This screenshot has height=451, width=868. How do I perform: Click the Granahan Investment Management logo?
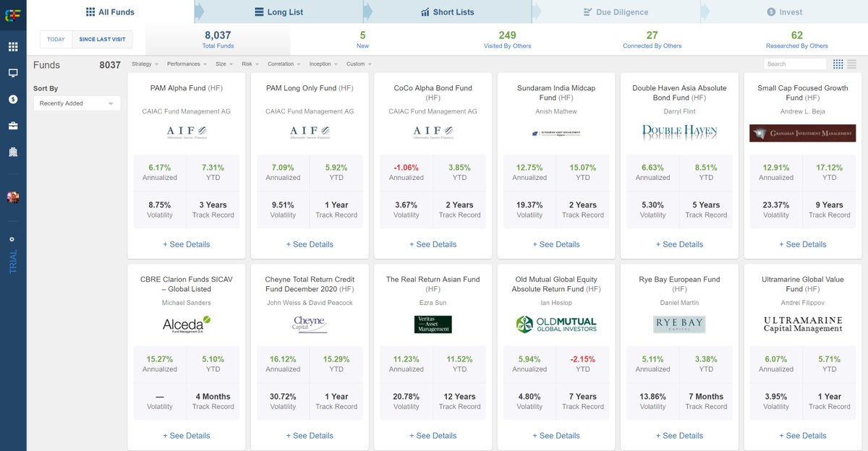tap(803, 133)
